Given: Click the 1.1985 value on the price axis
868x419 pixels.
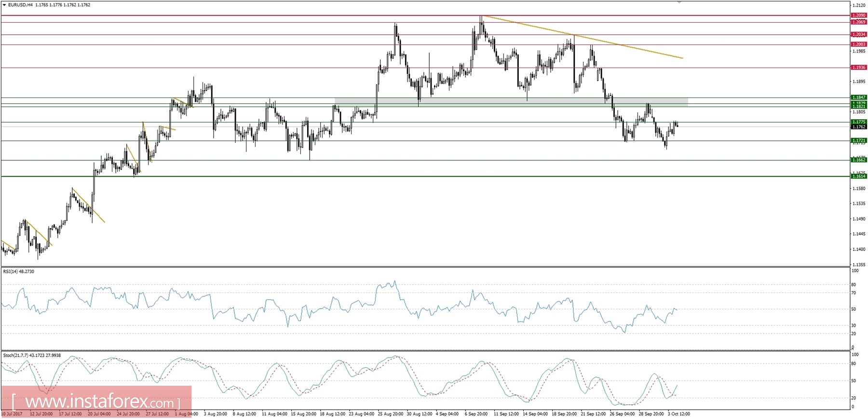Looking at the screenshot, I should (x=858, y=51).
